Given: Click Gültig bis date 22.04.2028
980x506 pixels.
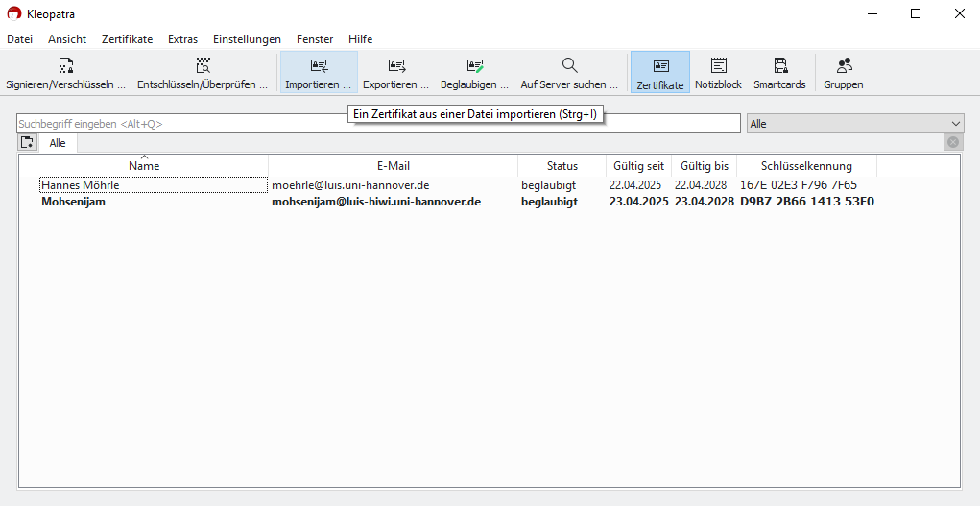Looking at the screenshot, I should pyautogui.click(x=701, y=185).
